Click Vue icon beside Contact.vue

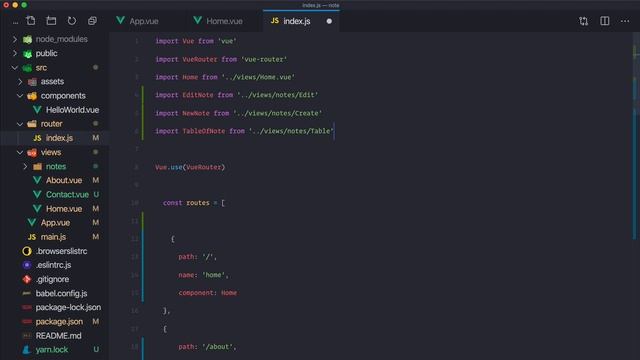tap(37, 195)
